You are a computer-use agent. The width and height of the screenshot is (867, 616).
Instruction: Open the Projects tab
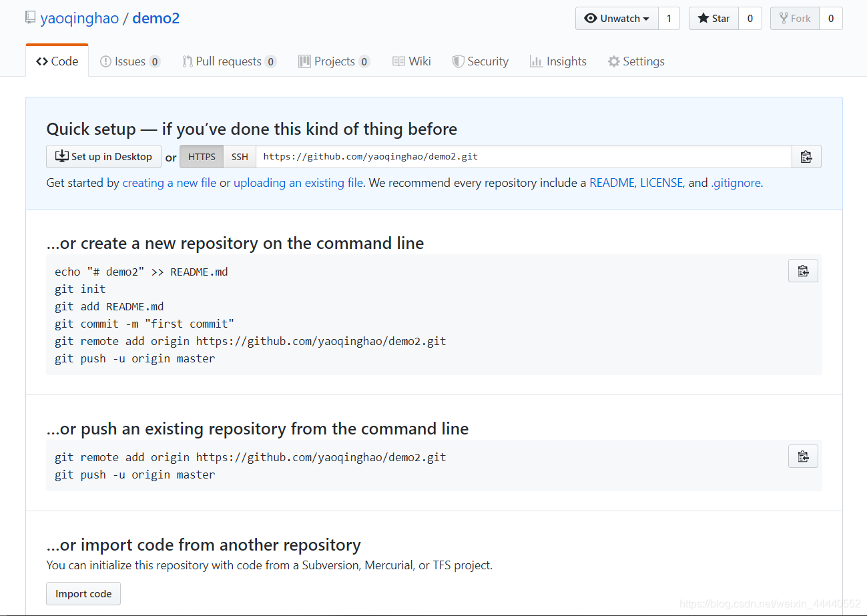tap(334, 61)
